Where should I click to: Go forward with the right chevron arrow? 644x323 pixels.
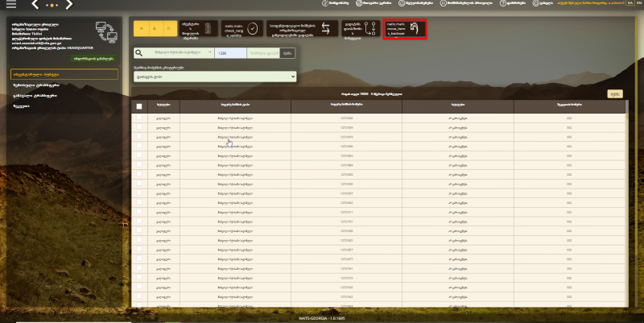[x=69, y=5]
